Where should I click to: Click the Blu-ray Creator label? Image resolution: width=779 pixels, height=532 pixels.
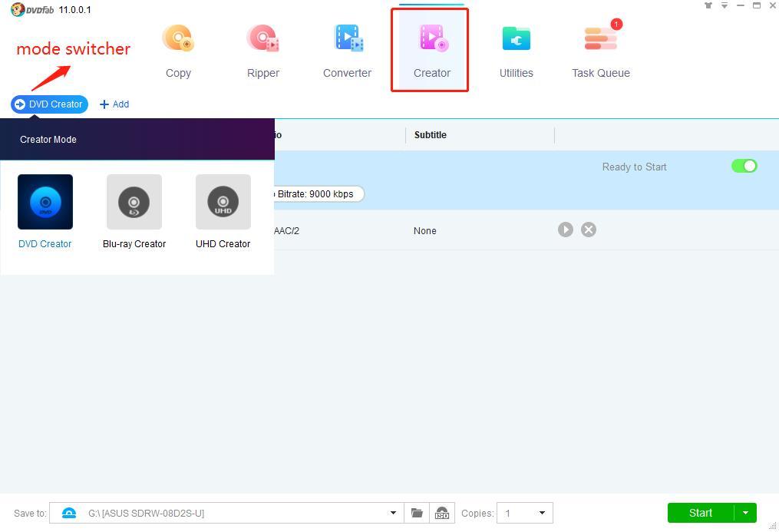(x=134, y=244)
